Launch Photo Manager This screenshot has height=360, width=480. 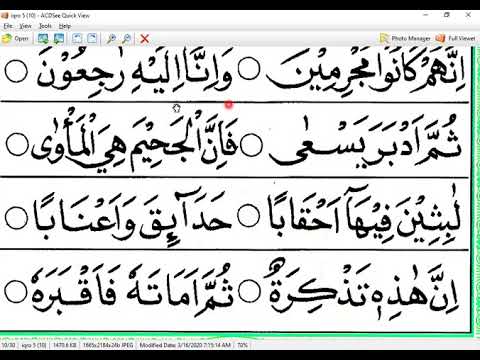pos(405,39)
